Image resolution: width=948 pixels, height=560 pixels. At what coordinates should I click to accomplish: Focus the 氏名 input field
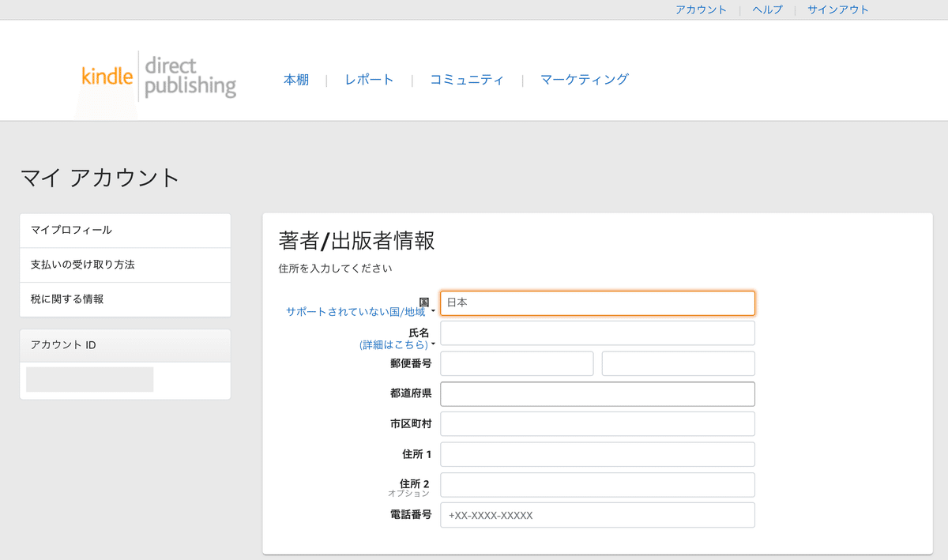(x=597, y=333)
